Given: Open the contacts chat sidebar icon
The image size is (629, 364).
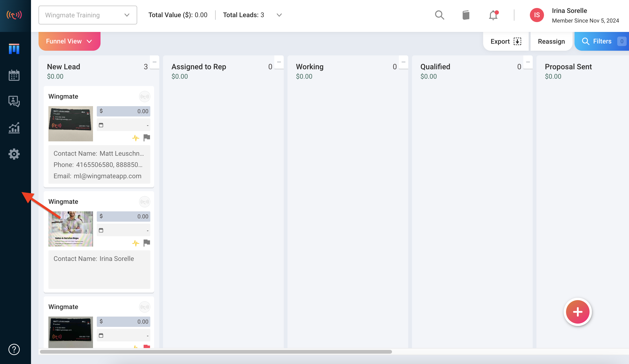Looking at the screenshot, I should tap(14, 101).
